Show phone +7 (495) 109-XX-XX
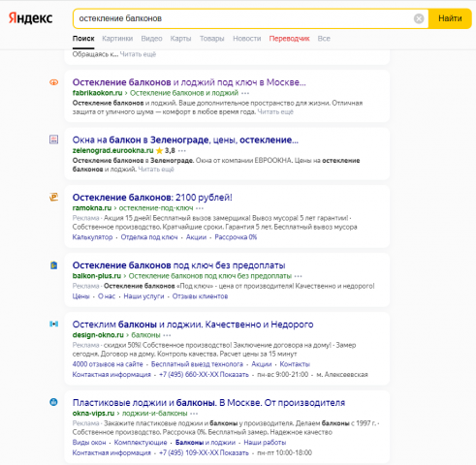Screen dimensions: 476x465 tap(204, 452)
